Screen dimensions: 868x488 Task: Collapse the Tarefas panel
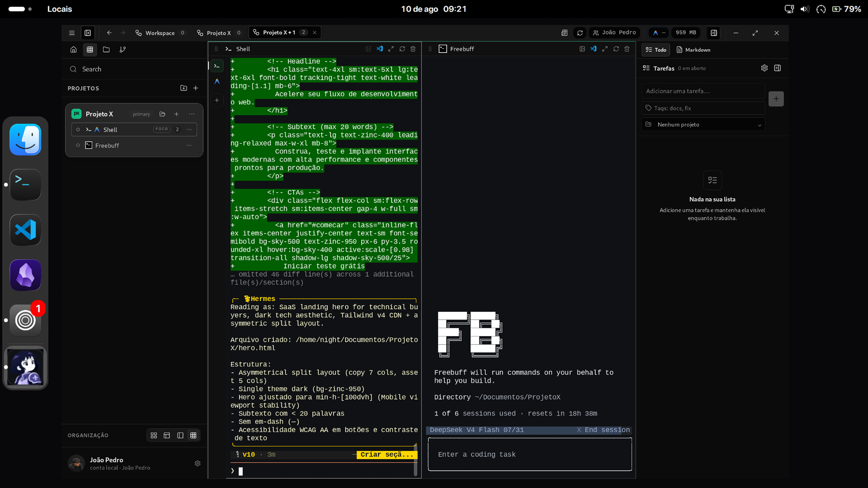point(777,68)
